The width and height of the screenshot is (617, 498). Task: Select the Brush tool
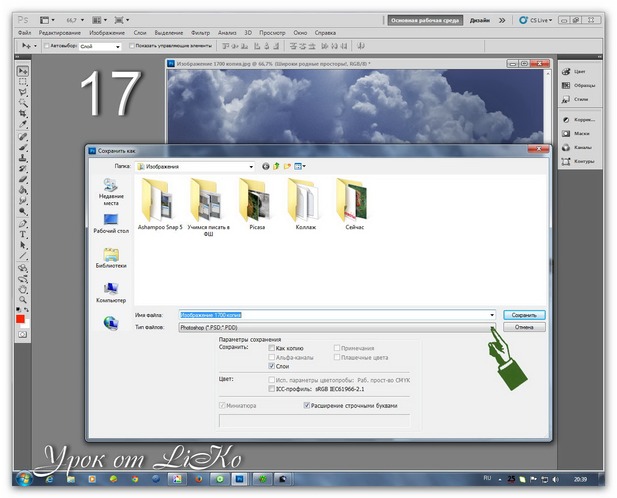(23, 148)
